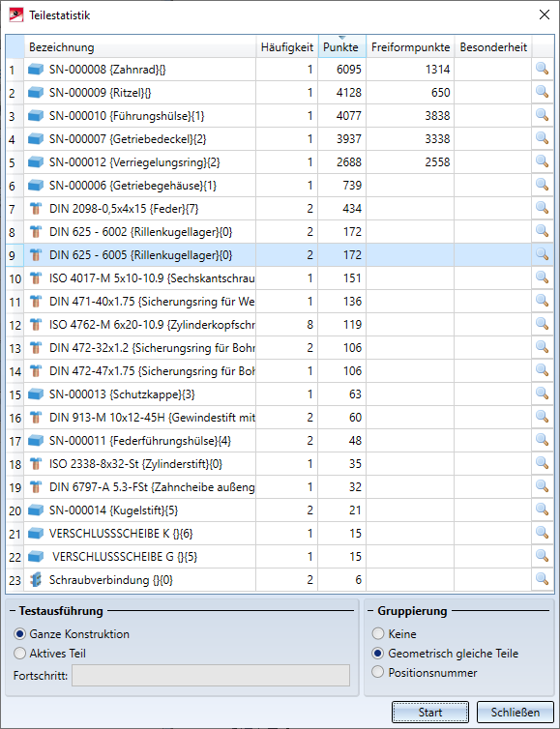Click magnifier icon for Getriebedeckel row
Screen dimensions: 560x729
coord(542,138)
